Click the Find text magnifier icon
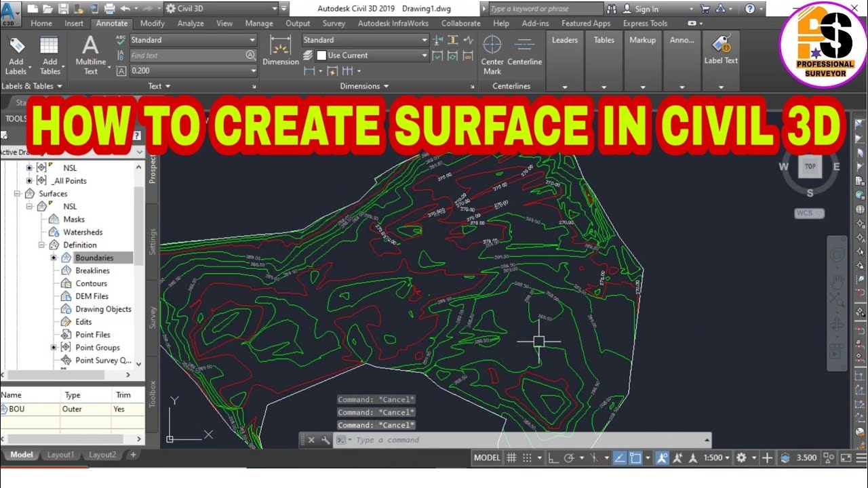 point(250,56)
